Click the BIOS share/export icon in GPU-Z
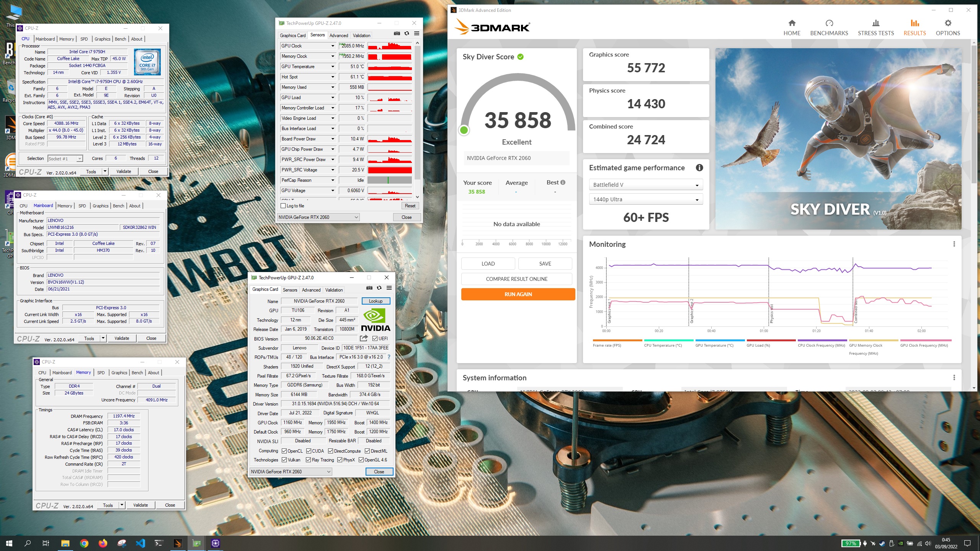 coord(364,338)
